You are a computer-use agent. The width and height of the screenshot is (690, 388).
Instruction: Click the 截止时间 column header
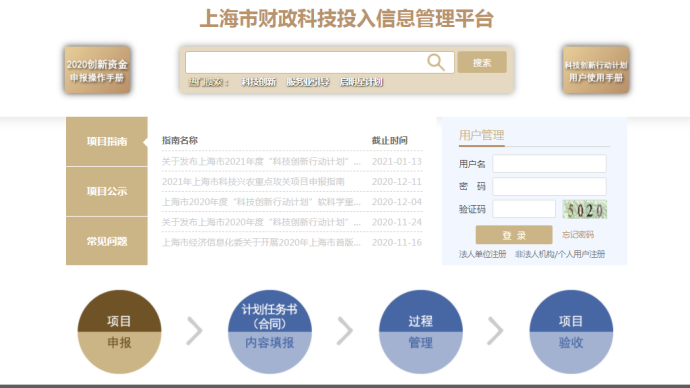coord(389,140)
